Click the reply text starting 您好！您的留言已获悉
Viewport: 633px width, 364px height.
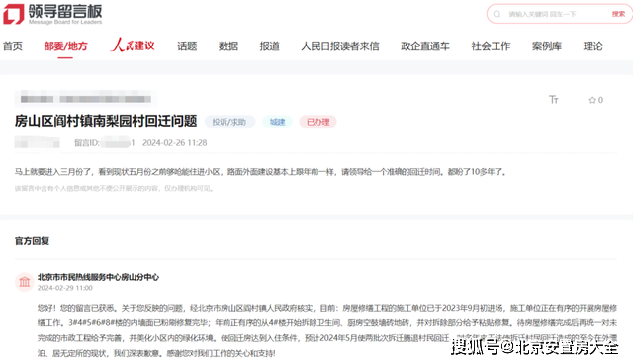click(327, 330)
